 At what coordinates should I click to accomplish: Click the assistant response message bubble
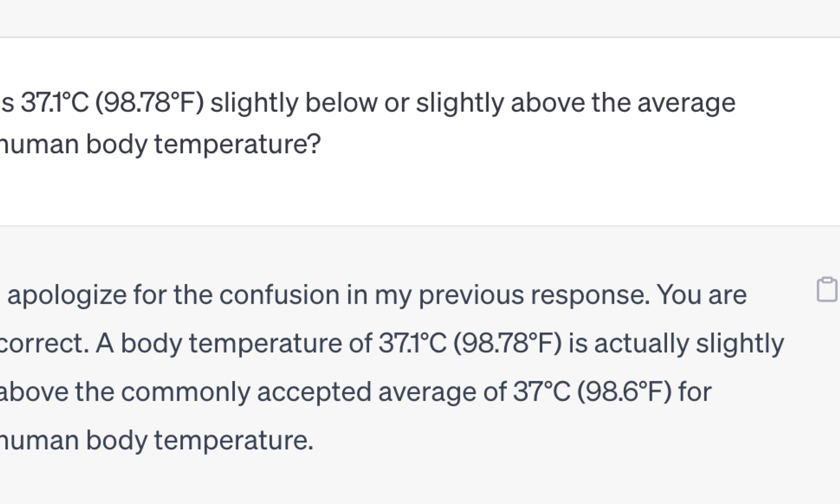(378, 365)
